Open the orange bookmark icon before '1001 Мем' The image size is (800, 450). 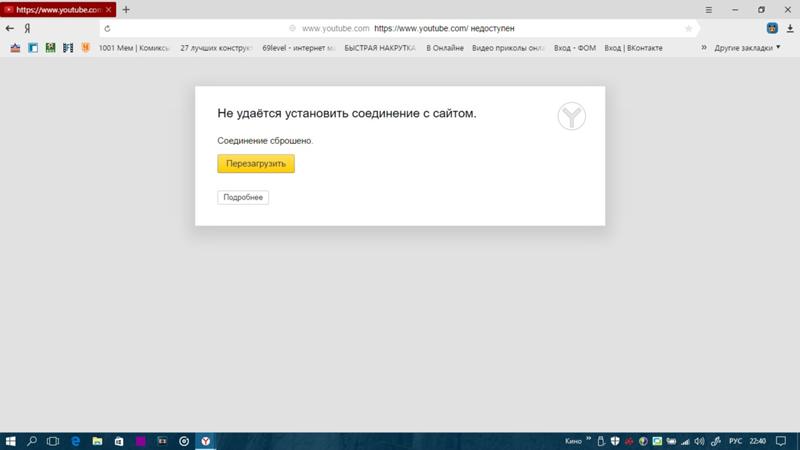[x=86, y=48]
